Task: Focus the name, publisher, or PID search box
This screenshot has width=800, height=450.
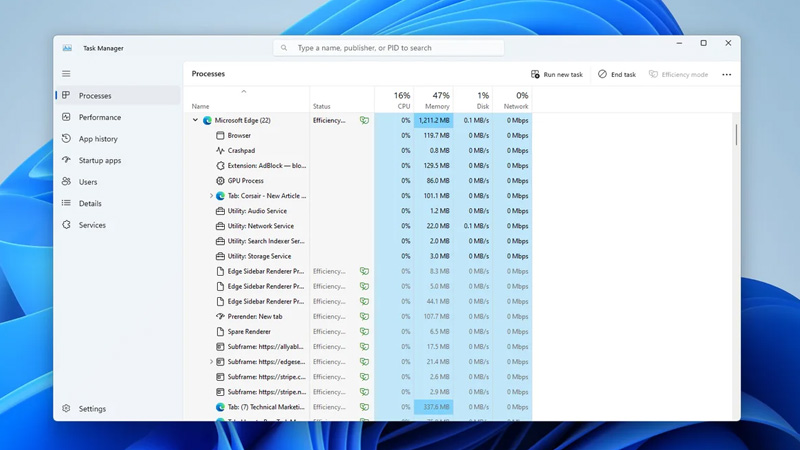Action: (x=389, y=48)
